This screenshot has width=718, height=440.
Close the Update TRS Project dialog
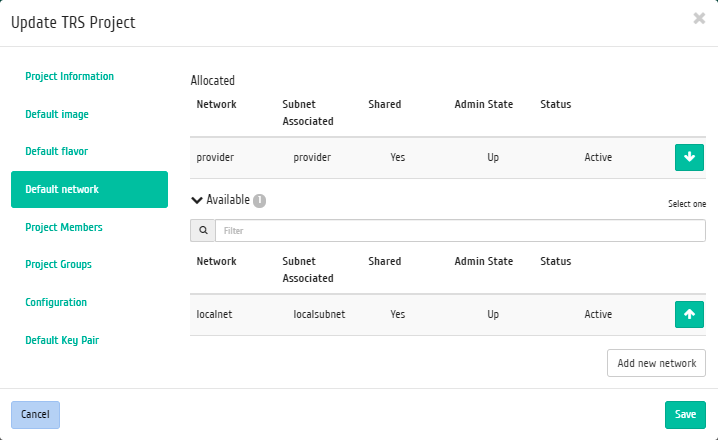click(x=699, y=18)
